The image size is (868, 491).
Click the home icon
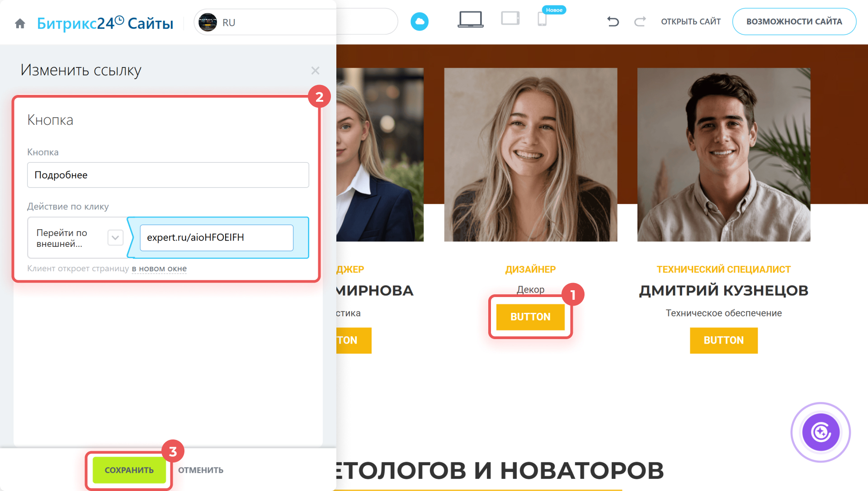[20, 23]
